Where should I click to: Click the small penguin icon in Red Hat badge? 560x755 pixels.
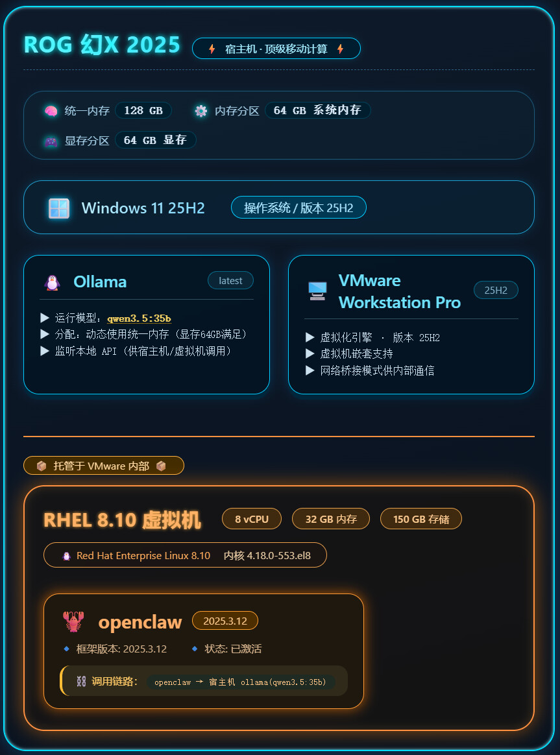pyautogui.click(x=66, y=556)
